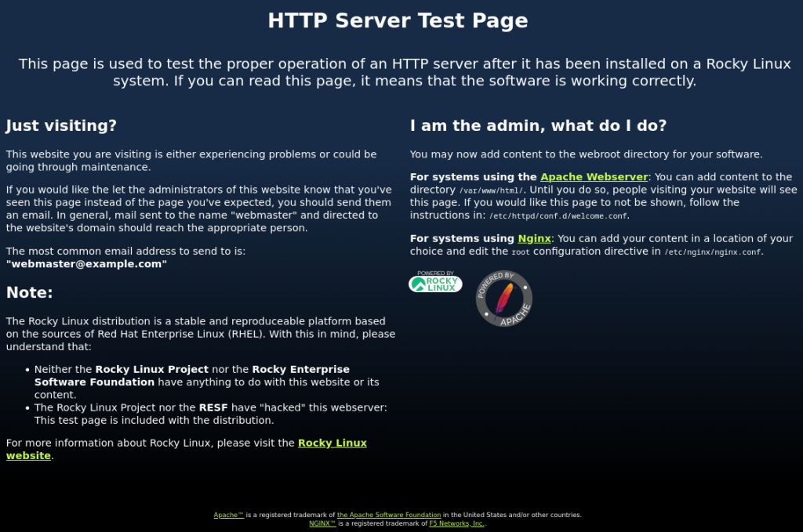Screen dimensions: 803x532
Task: Click the "root" configuration directive text
Action: pyautogui.click(x=521, y=252)
